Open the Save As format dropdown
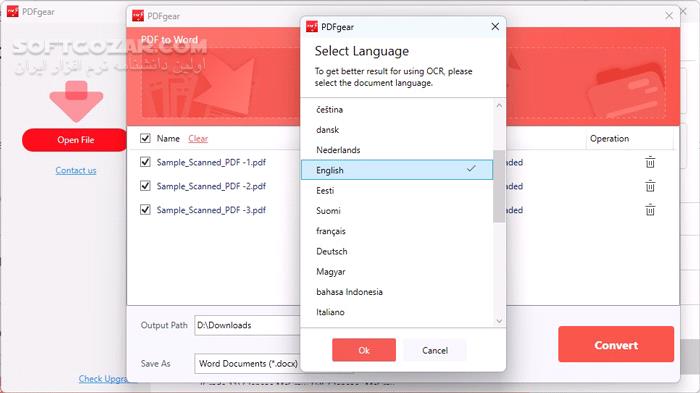Screen dimensions: 700x393 click(248, 364)
